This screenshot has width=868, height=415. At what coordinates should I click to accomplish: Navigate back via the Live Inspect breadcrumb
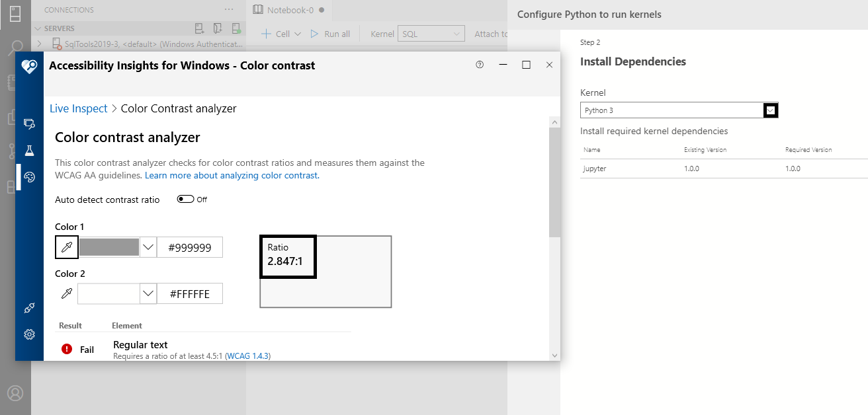pyautogui.click(x=78, y=108)
